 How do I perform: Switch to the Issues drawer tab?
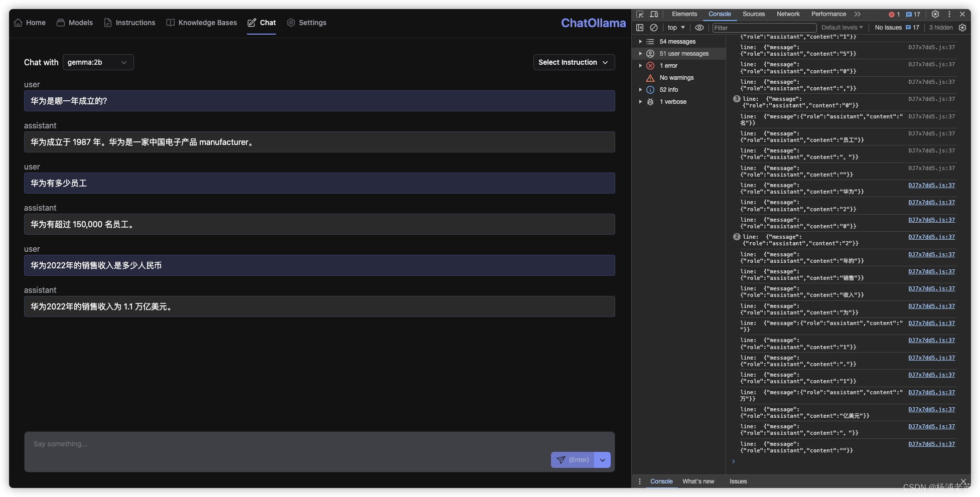[x=738, y=481]
